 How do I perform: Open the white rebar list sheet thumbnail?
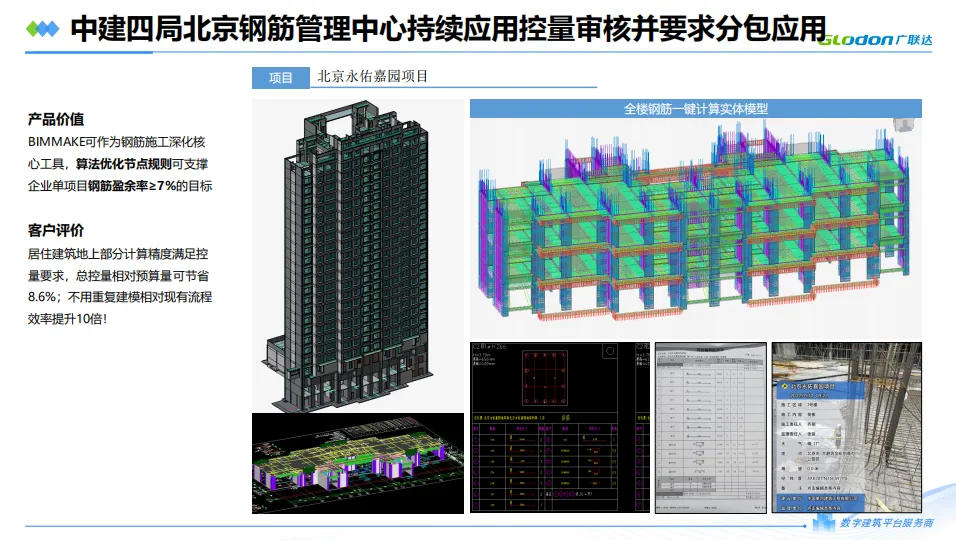click(711, 428)
